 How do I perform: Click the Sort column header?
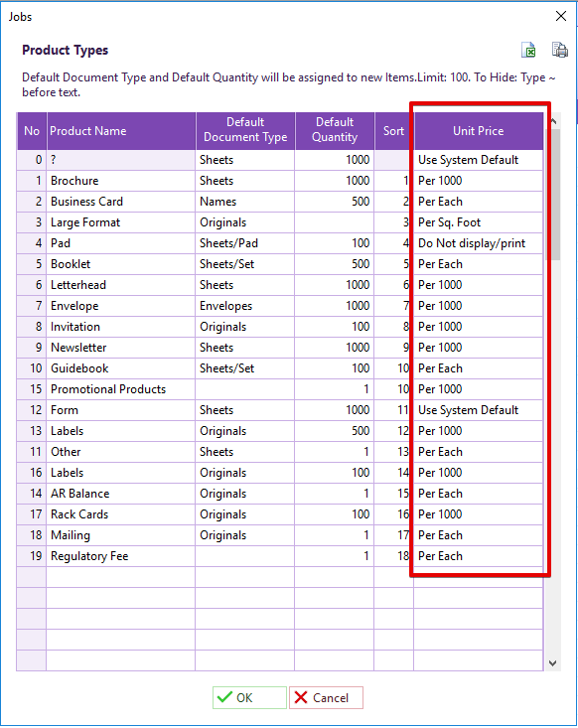point(393,131)
